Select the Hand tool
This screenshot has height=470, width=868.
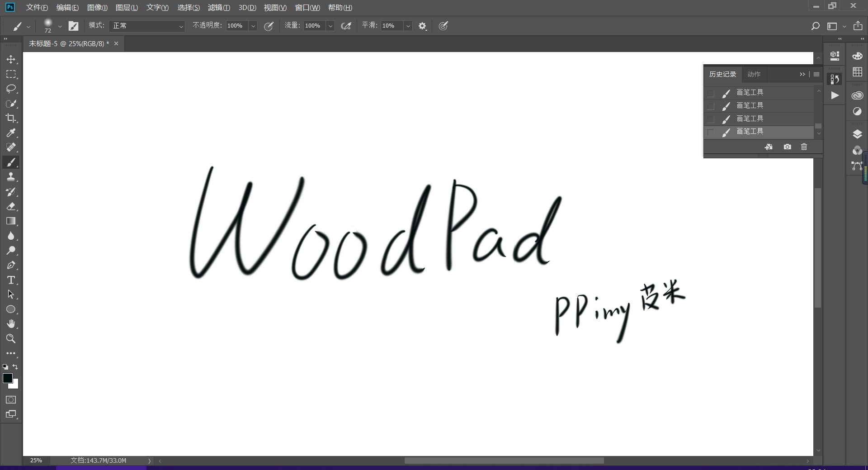(11, 324)
